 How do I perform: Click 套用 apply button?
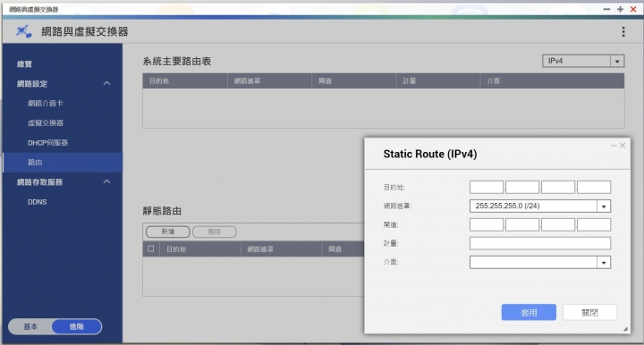tap(529, 312)
